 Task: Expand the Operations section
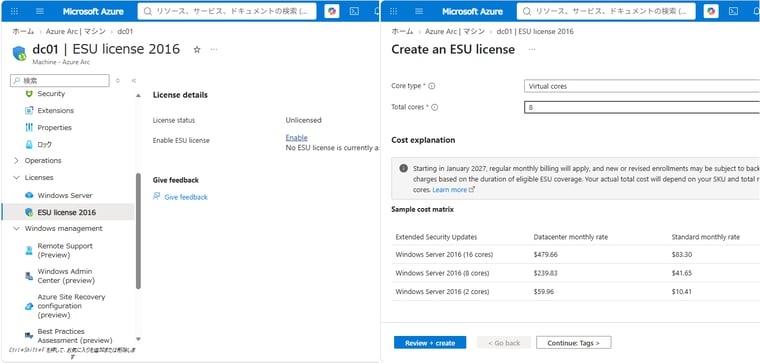pyautogui.click(x=16, y=160)
